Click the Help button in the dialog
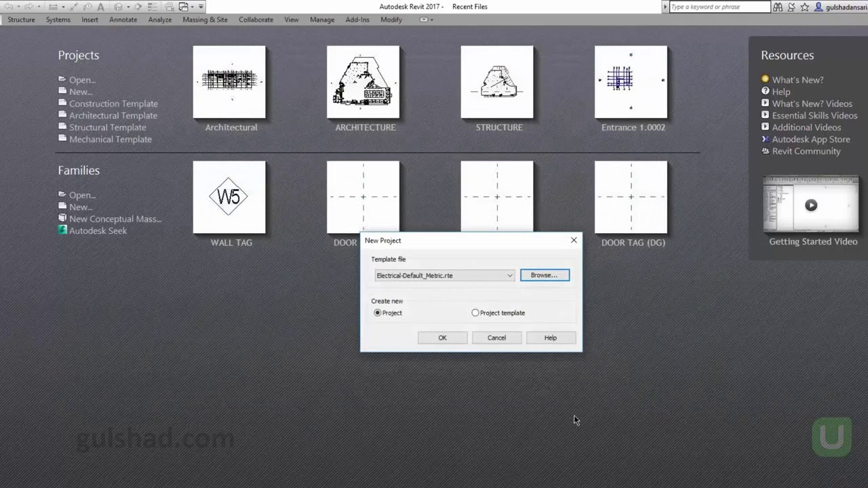This screenshot has width=868, height=488. 551,338
